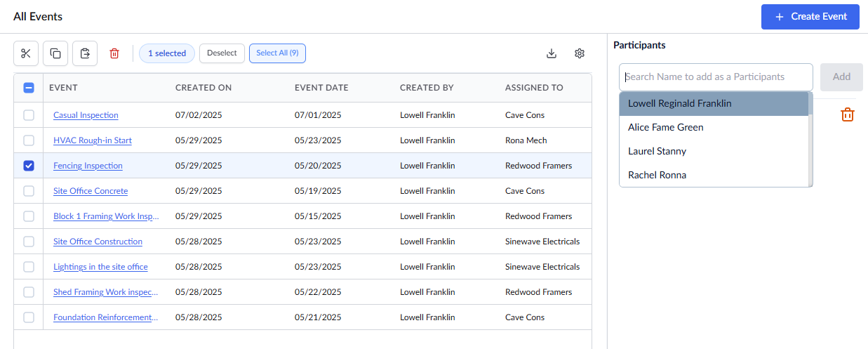This screenshot has width=868, height=349.
Task: Click event date 05/19/2025
Action: click(x=318, y=191)
